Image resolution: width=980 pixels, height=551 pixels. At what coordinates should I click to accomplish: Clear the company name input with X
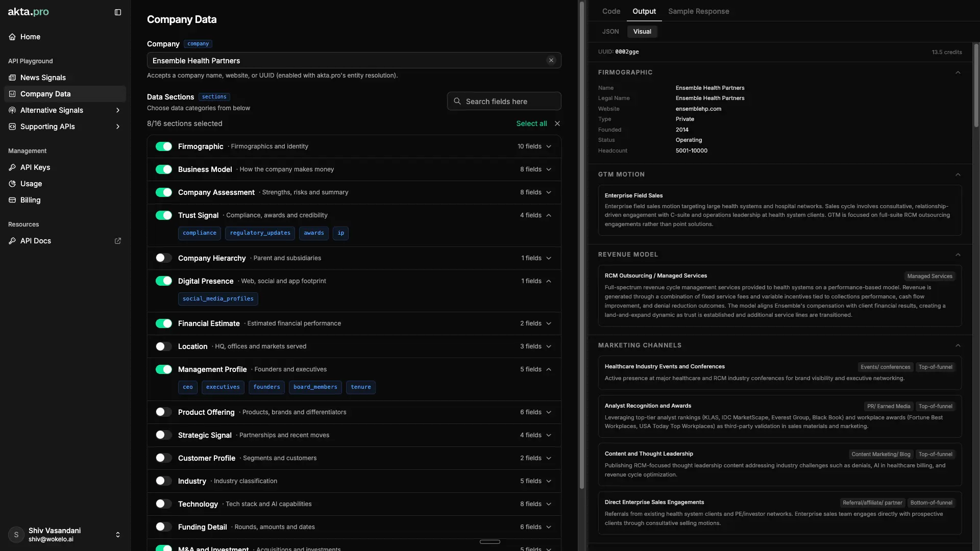(x=551, y=60)
